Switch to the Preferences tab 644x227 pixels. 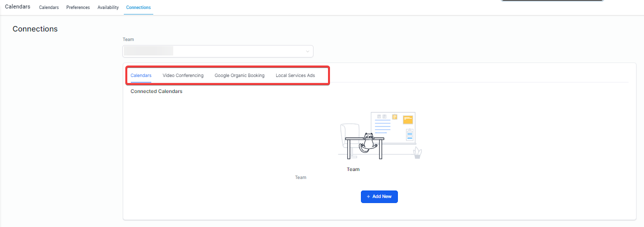(78, 7)
